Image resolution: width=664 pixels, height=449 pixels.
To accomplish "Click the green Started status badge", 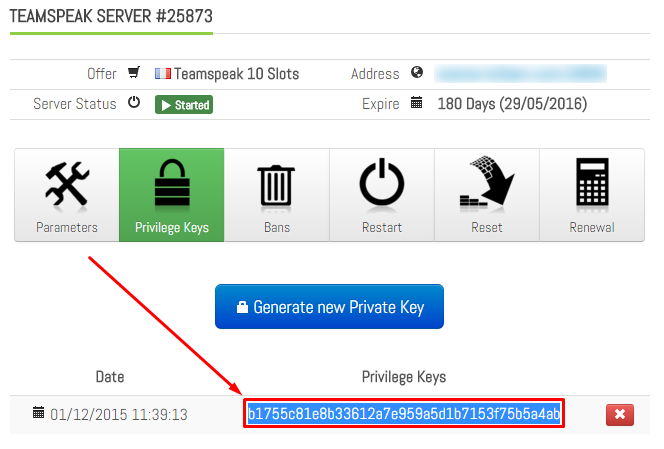I will [184, 105].
